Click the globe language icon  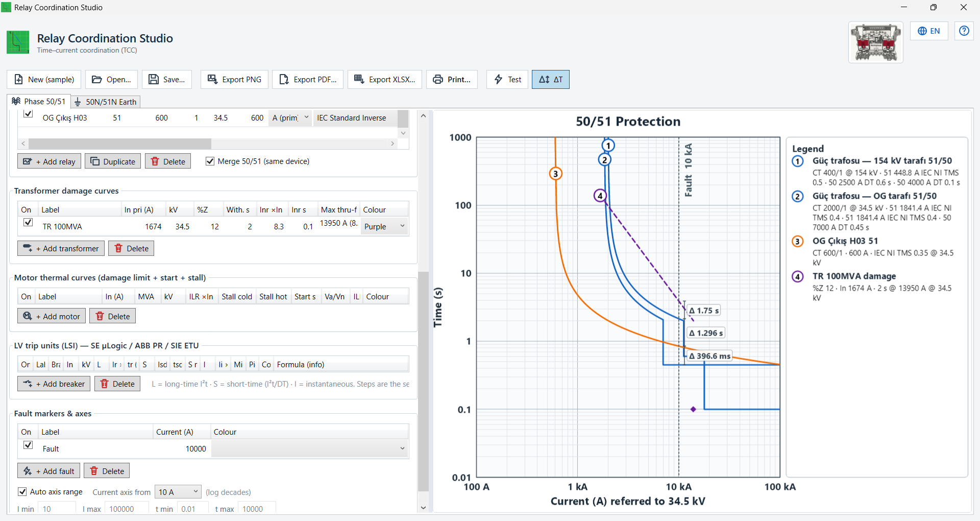(x=922, y=31)
